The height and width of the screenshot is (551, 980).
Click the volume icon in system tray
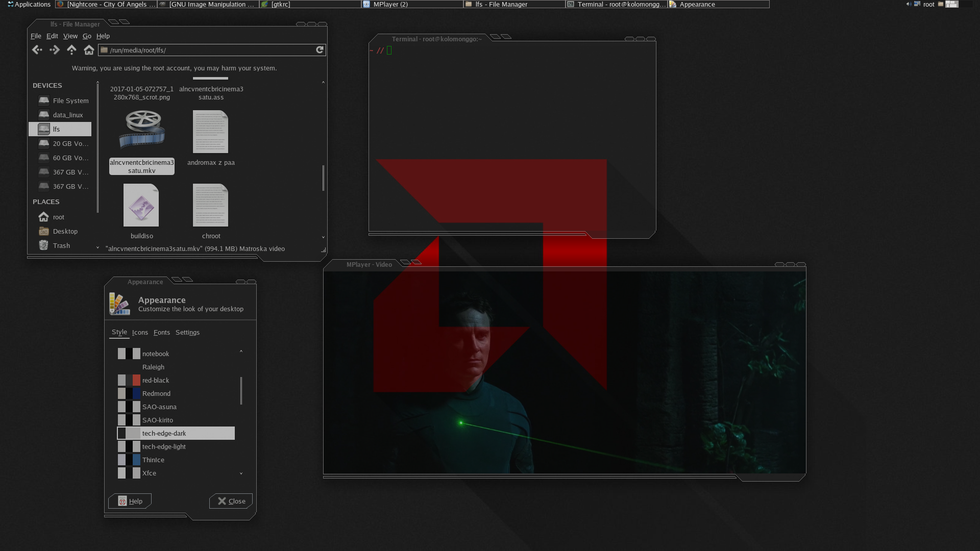coord(909,4)
